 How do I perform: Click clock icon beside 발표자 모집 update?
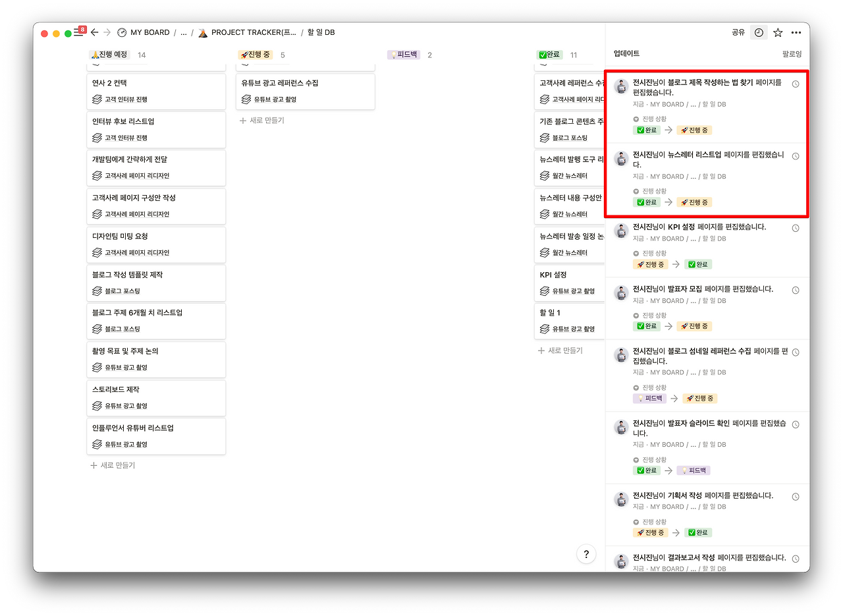[796, 290]
